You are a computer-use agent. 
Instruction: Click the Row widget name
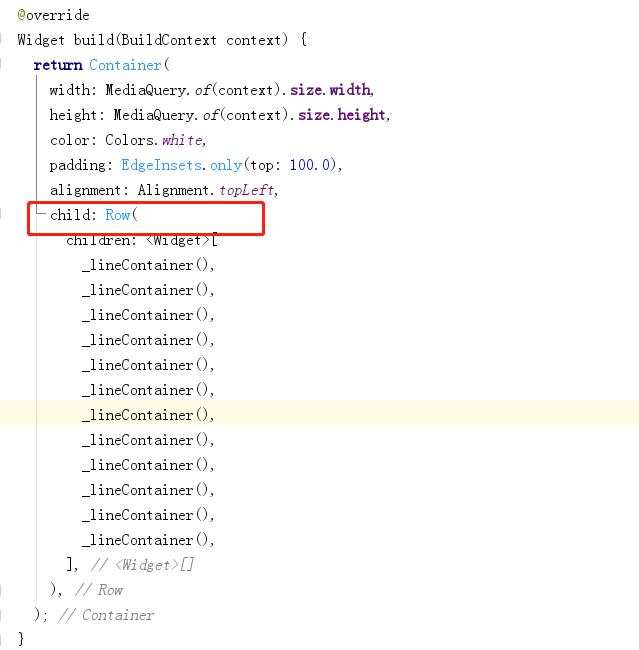(x=117, y=215)
